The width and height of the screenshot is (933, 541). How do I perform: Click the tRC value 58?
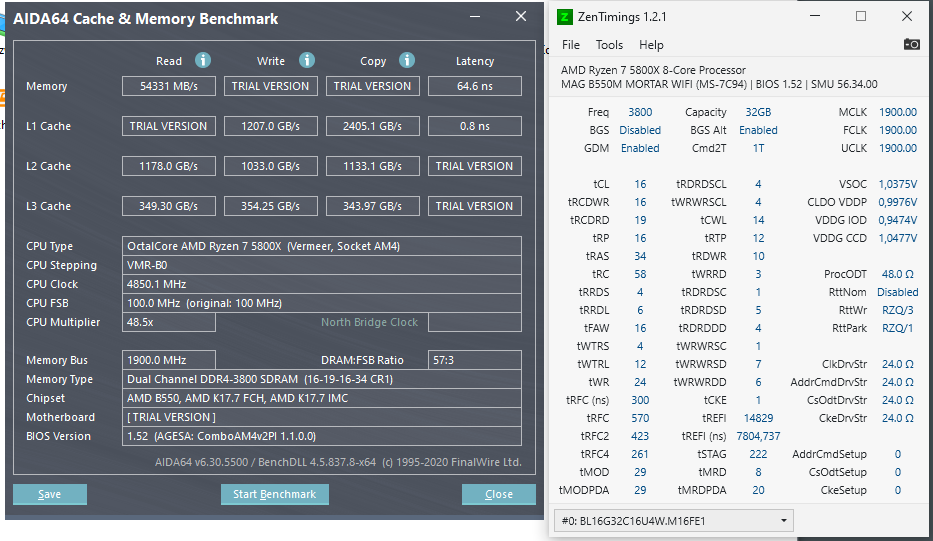click(640, 274)
